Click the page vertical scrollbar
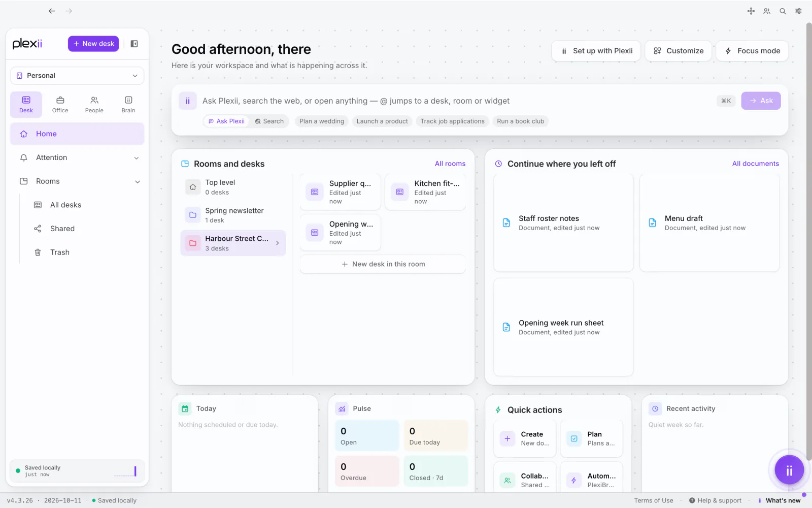The image size is (812, 508). (x=809, y=241)
